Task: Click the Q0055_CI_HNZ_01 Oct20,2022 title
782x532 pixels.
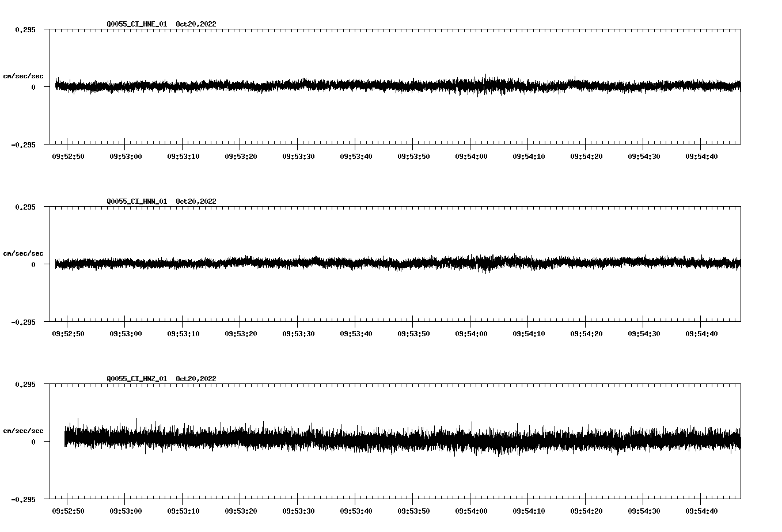Action: pyautogui.click(x=161, y=379)
